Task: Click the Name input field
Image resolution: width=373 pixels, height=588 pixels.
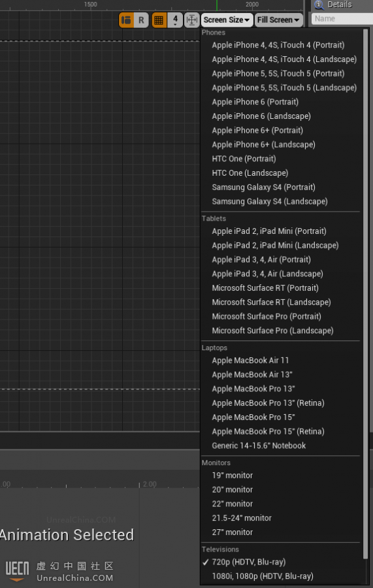Action: point(342,19)
